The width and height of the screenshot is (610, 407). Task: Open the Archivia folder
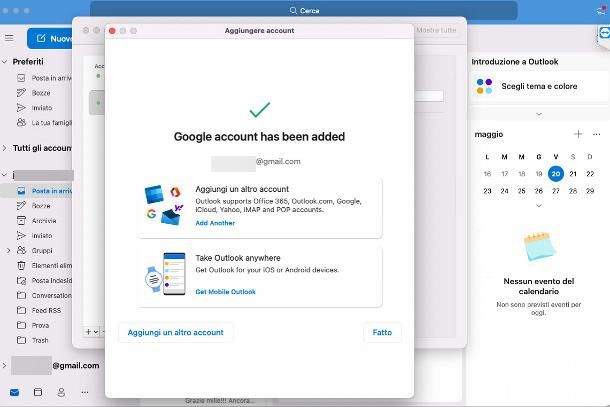(37, 221)
